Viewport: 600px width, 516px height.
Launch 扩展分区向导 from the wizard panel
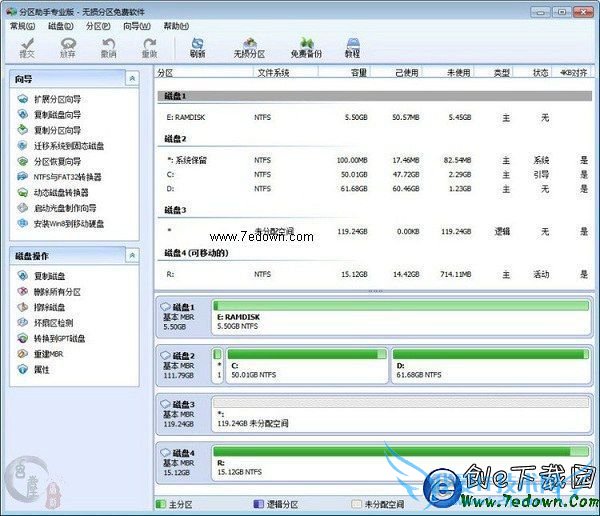pos(49,100)
